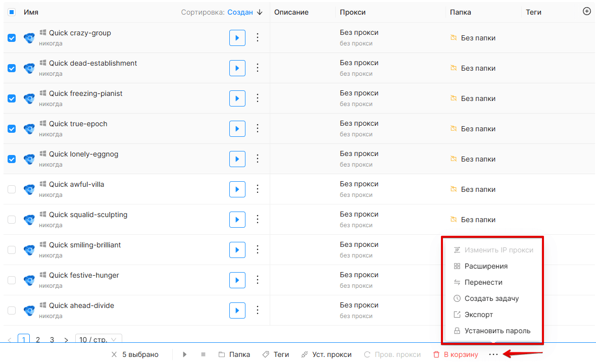Uncheck the Quick crazy-group profile
596x364 pixels.
(x=12, y=38)
